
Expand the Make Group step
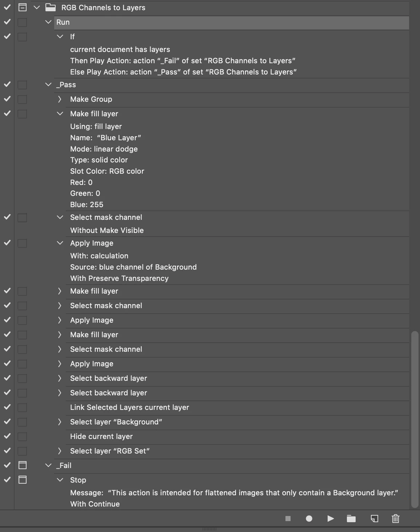pyautogui.click(x=60, y=99)
